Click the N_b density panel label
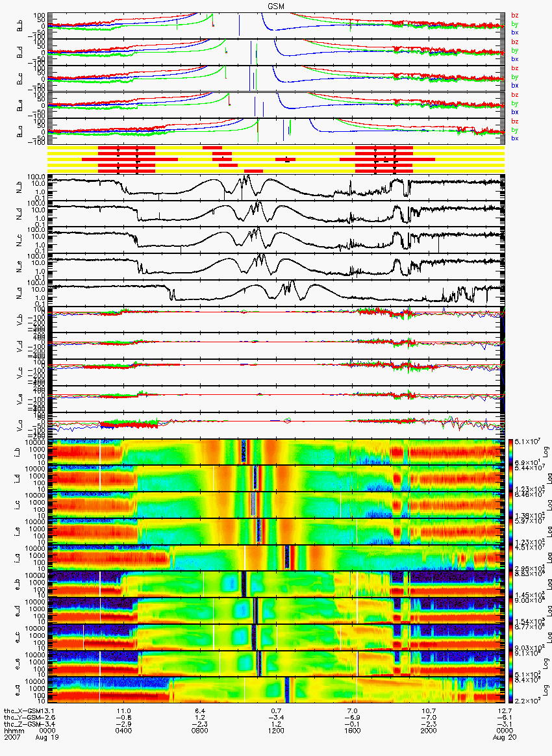Screen dimensions: 552x756 coord(20,188)
